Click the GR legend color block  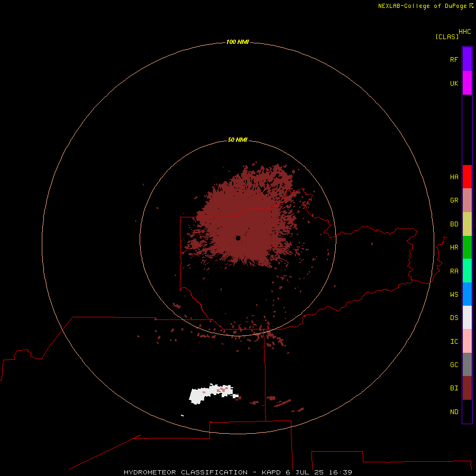coord(467,200)
